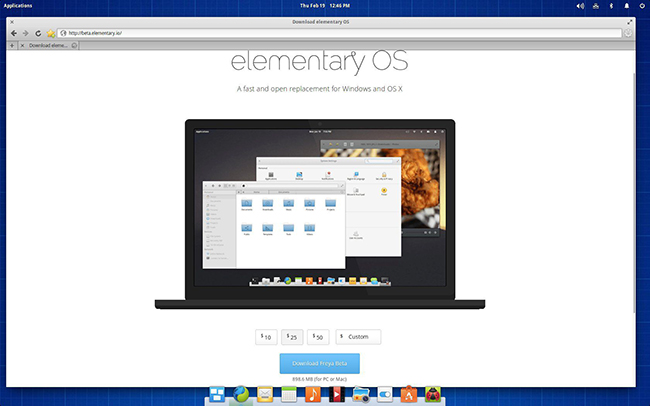Open Software Center from the dock
650x406 pixels.
(409, 394)
